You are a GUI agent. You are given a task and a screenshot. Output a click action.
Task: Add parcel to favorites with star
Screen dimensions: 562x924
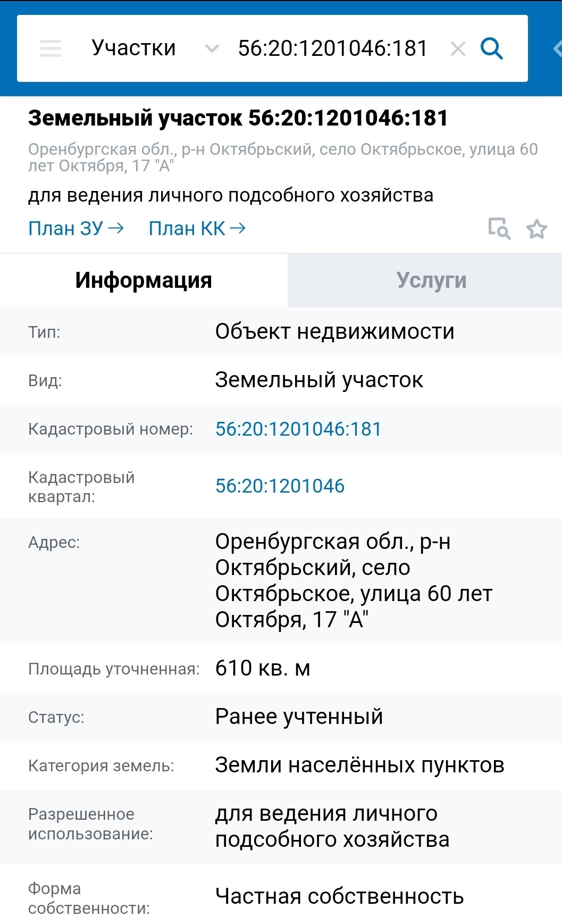coord(536,229)
